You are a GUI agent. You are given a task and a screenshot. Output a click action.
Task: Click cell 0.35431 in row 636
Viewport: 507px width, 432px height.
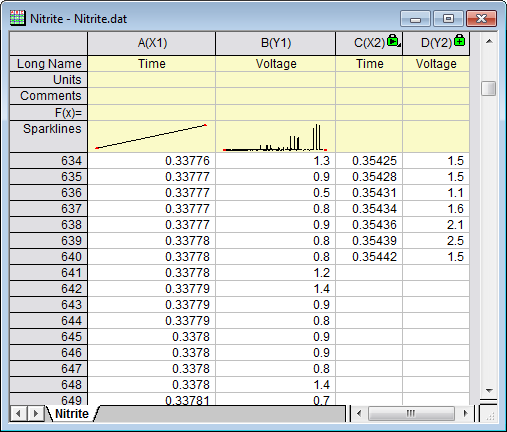(x=369, y=193)
